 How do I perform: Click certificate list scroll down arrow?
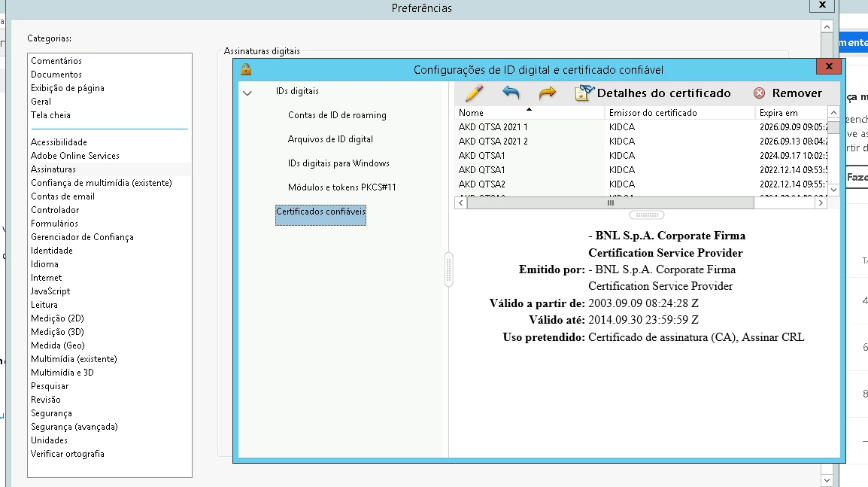click(x=833, y=190)
